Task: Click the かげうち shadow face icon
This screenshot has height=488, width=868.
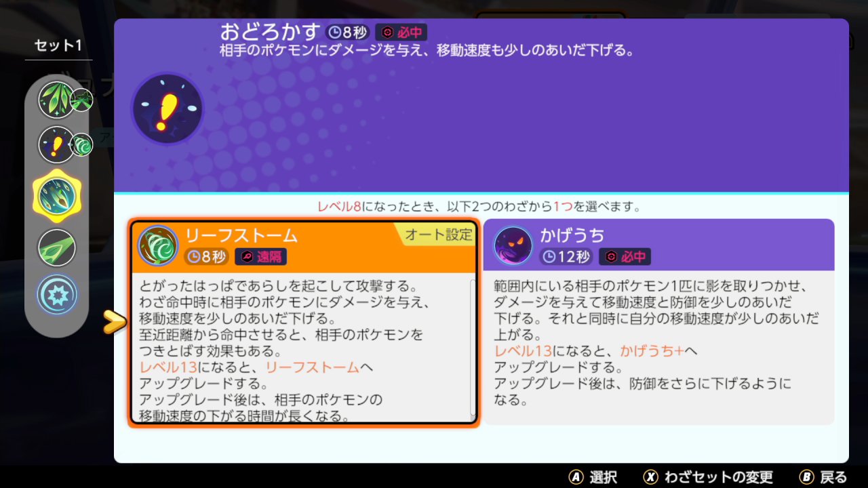Action: click(x=513, y=245)
